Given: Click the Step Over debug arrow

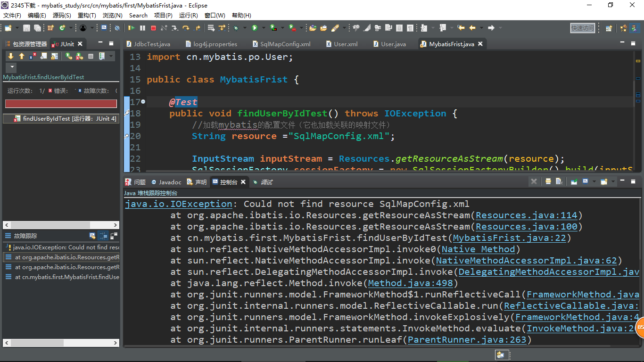Looking at the screenshot, I should tap(186, 28).
